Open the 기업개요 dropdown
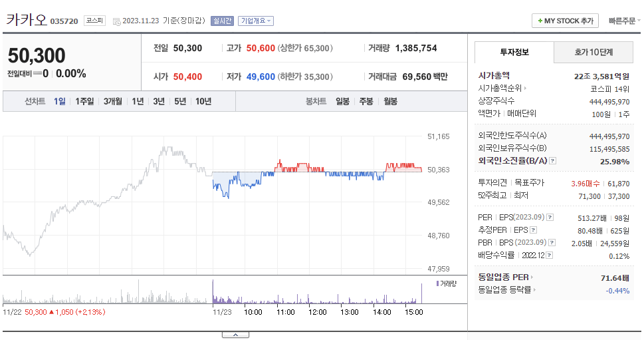The height and width of the screenshot is (340, 644). click(256, 21)
